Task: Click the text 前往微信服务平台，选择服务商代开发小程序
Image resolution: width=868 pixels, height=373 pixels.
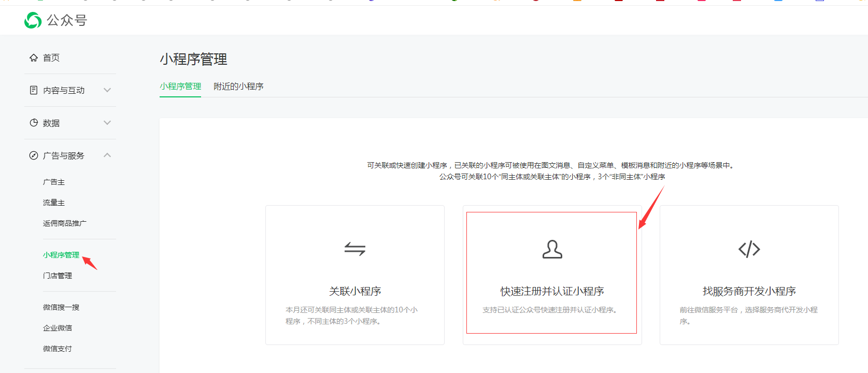Action: coord(749,315)
